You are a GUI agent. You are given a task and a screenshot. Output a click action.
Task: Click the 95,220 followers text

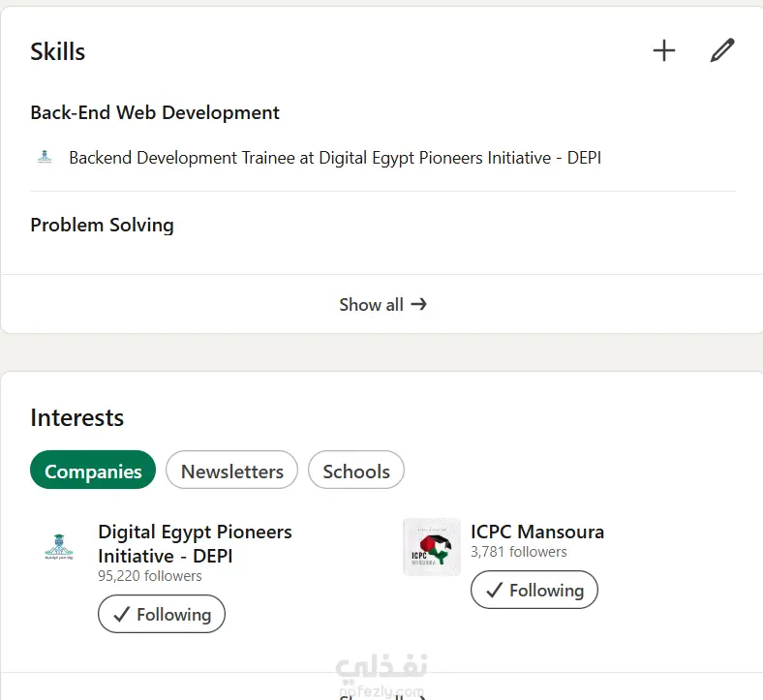150,576
